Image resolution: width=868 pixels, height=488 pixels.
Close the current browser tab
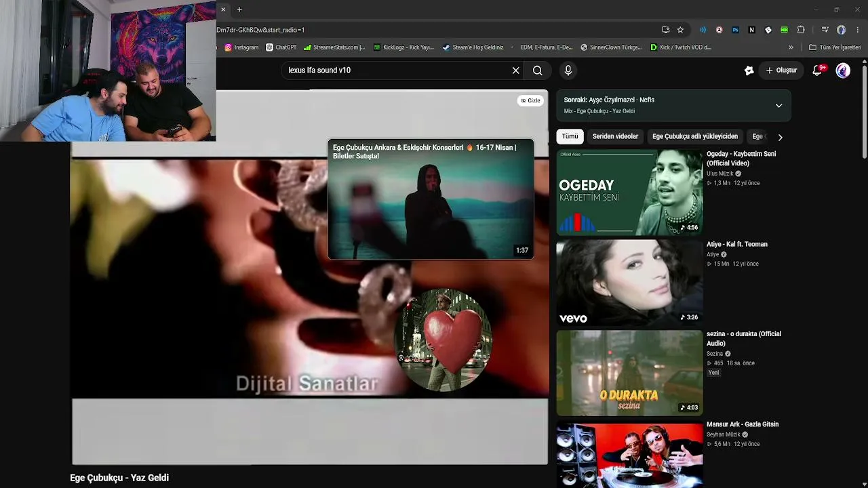point(223,9)
